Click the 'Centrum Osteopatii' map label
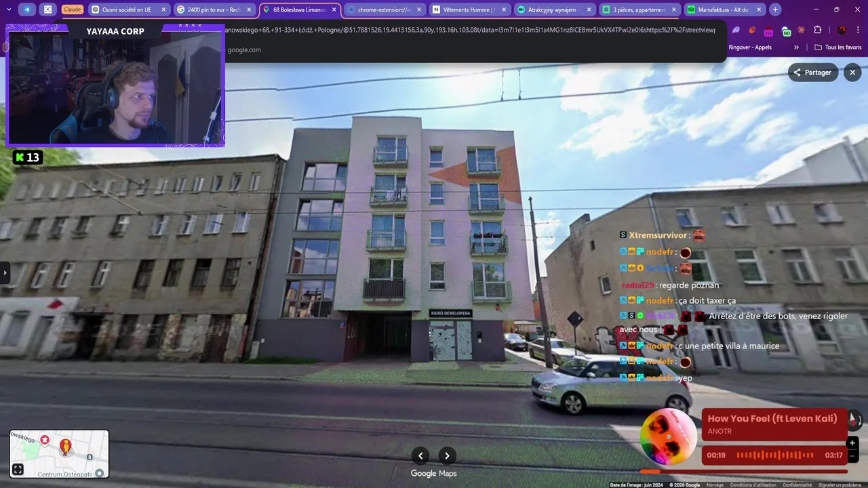This screenshot has width=868, height=488. click(65, 474)
